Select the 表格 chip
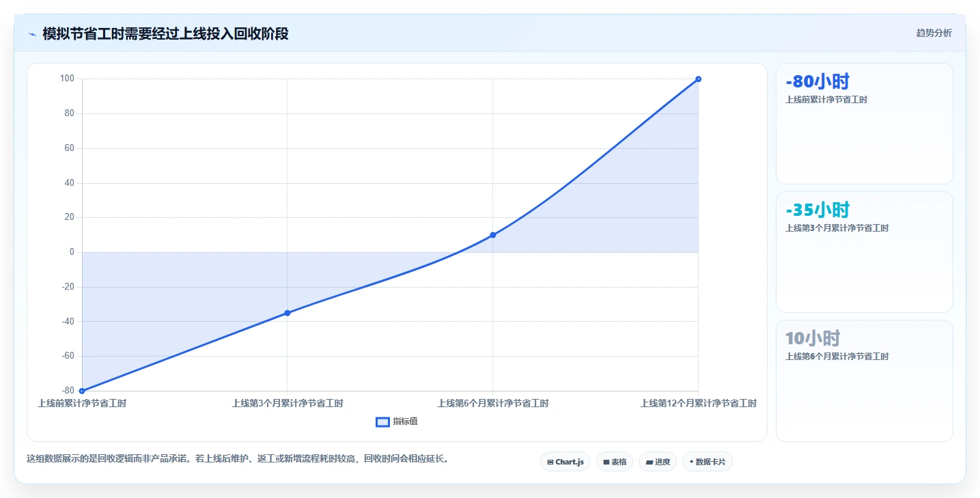Viewport: 980px width, 498px height. coord(615,462)
